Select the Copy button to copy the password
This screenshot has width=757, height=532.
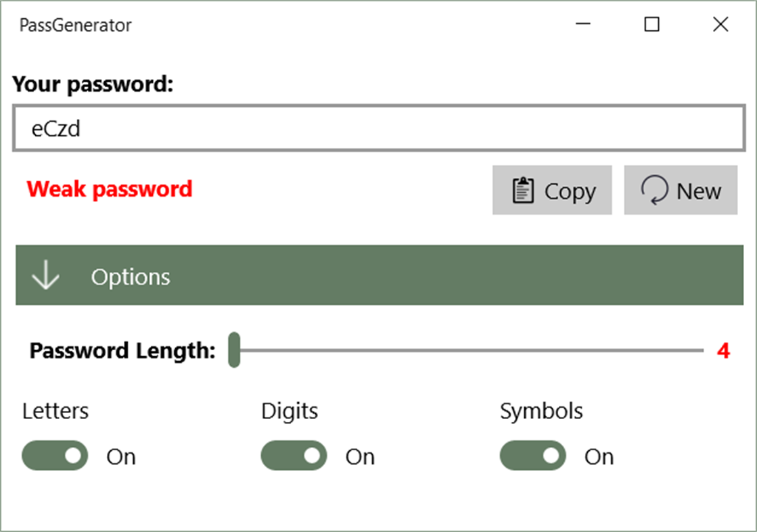[x=552, y=190]
